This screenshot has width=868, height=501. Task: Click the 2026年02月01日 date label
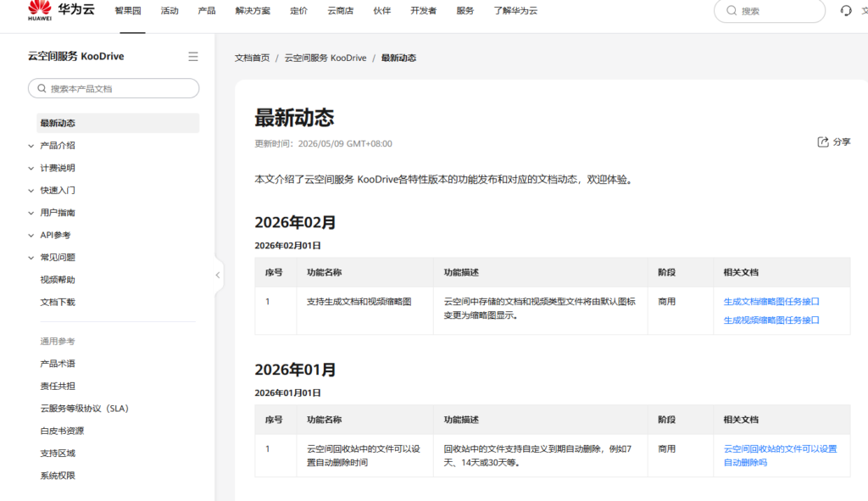point(288,246)
